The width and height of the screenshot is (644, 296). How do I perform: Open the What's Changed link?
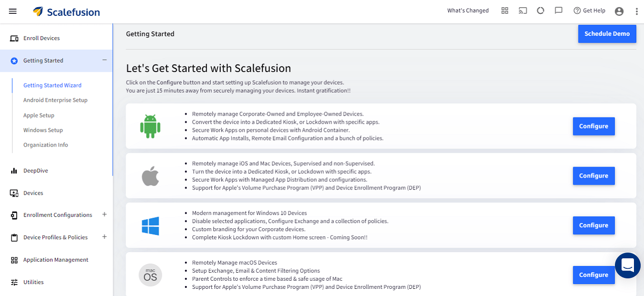click(468, 11)
